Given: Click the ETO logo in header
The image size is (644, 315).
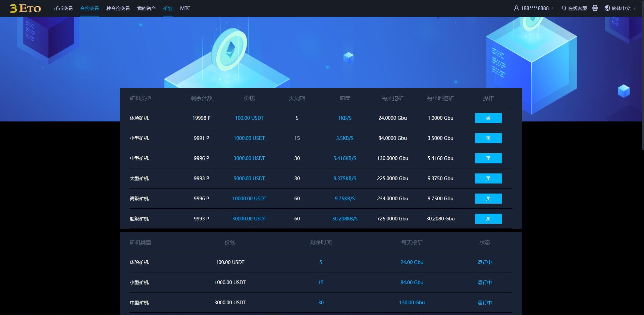Looking at the screenshot, I should click(25, 8).
